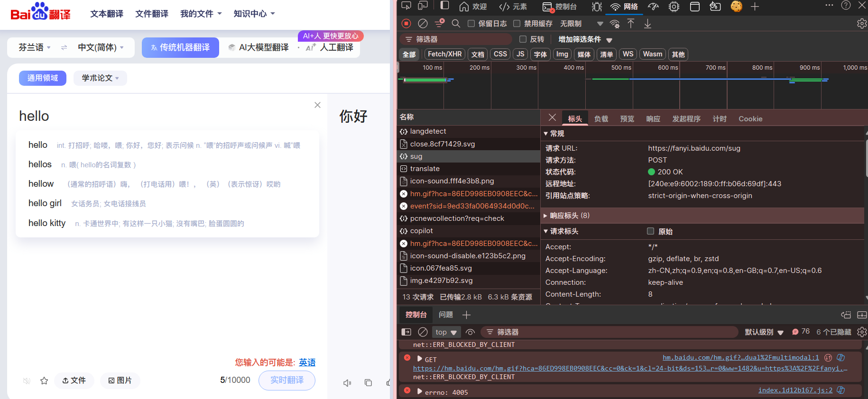868x399 pixels.
Task: Click the favorite star icon
Action: [x=44, y=381]
